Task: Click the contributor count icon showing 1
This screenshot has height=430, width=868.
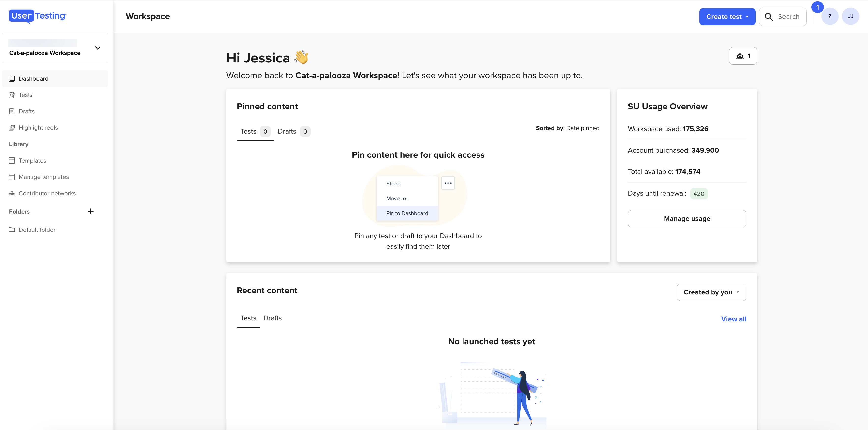Action: click(x=743, y=56)
